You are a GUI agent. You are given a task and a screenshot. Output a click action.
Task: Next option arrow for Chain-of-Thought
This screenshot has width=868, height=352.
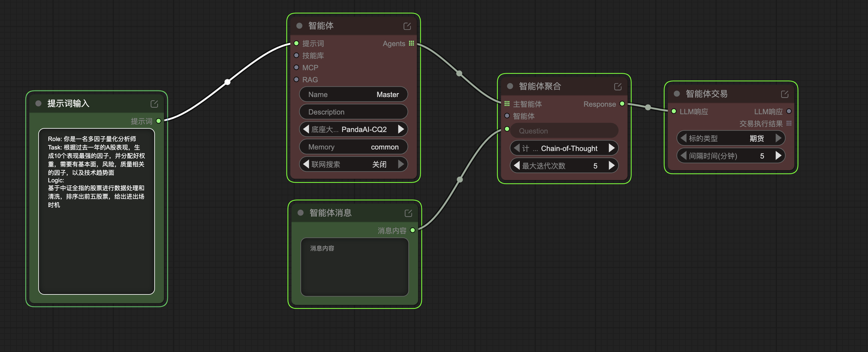(x=611, y=148)
